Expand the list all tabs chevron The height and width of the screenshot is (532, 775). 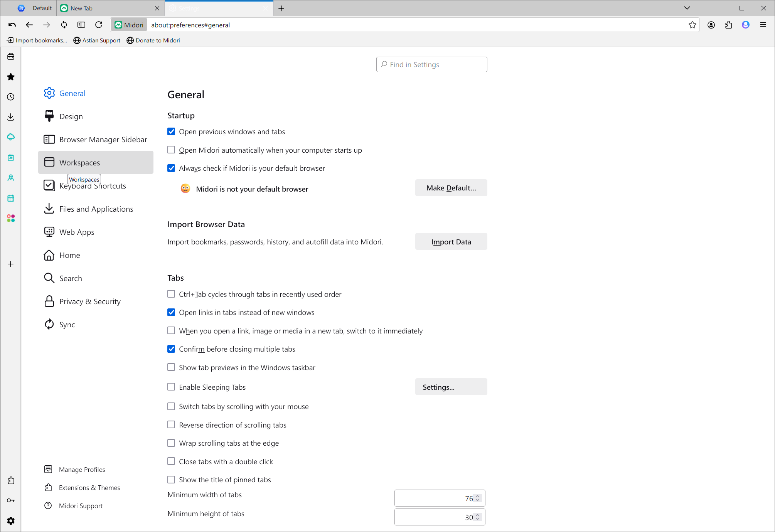(687, 8)
